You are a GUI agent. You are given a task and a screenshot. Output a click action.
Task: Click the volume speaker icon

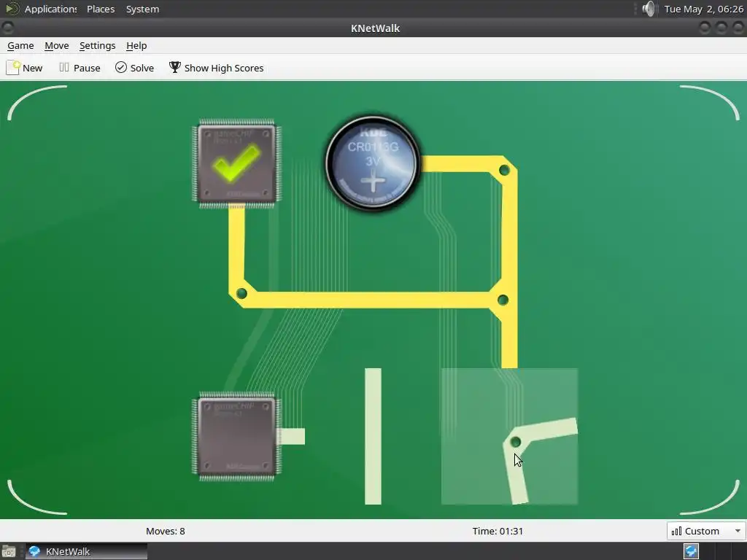649,9
